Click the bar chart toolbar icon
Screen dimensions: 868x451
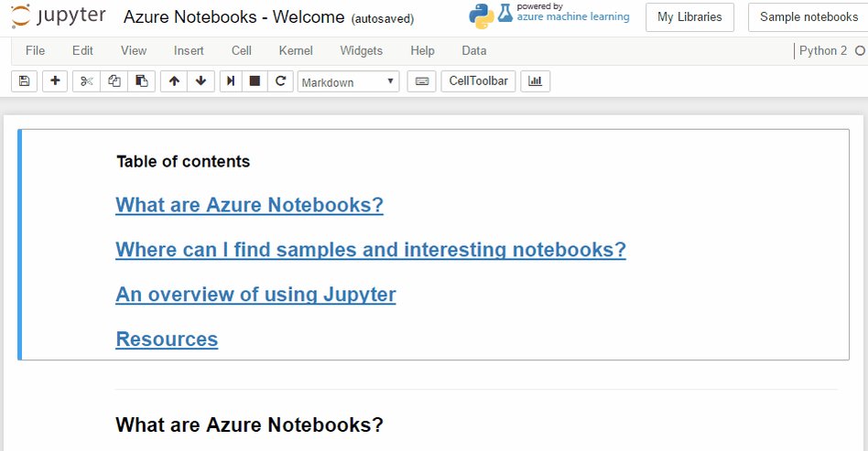pyautogui.click(x=536, y=81)
